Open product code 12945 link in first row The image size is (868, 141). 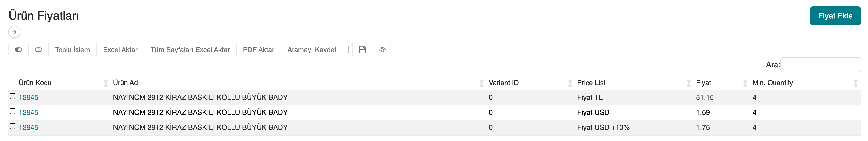(29, 97)
